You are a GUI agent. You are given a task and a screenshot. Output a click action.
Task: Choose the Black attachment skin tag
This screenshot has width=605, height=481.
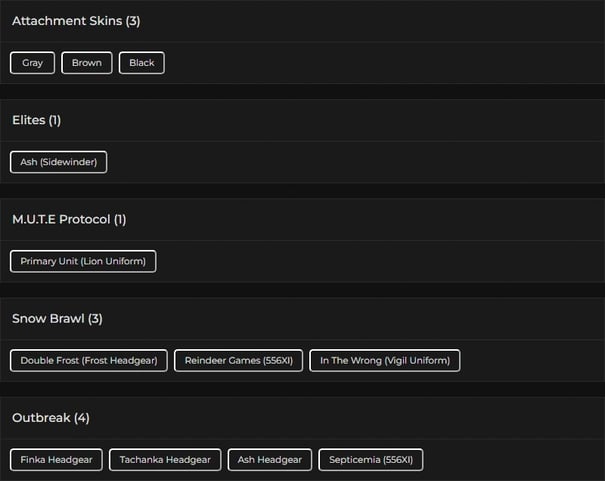click(x=142, y=63)
